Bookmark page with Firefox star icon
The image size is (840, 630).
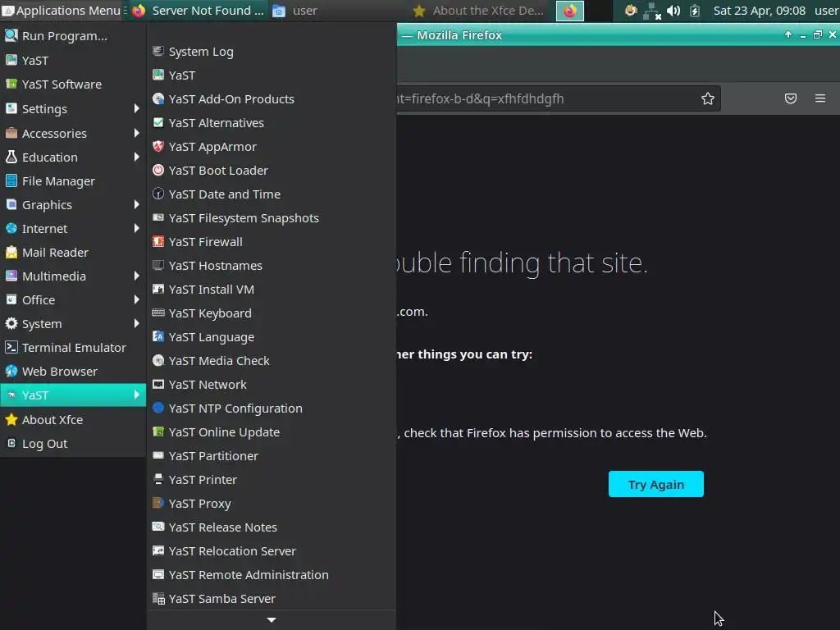coord(708,98)
